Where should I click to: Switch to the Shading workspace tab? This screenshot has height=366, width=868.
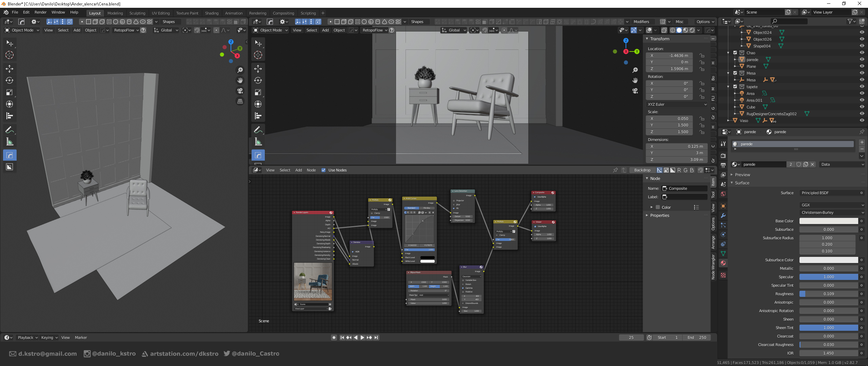pos(212,13)
